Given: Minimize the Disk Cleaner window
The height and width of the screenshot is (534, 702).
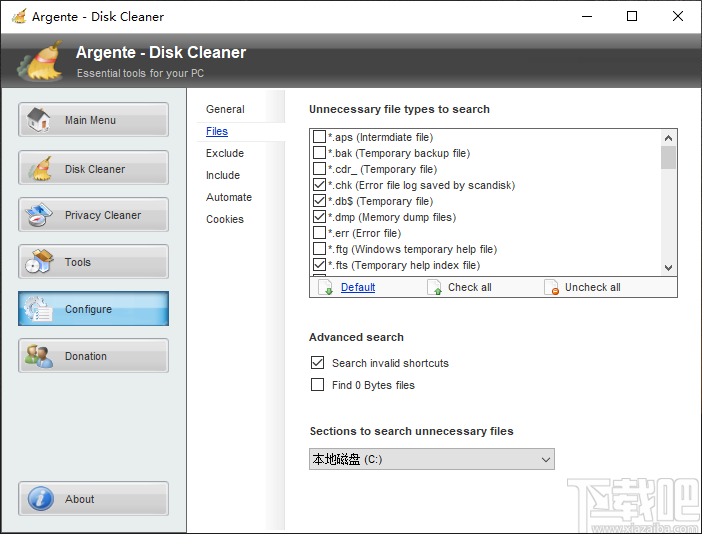Looking at the screenshot, I should point(587,17).
